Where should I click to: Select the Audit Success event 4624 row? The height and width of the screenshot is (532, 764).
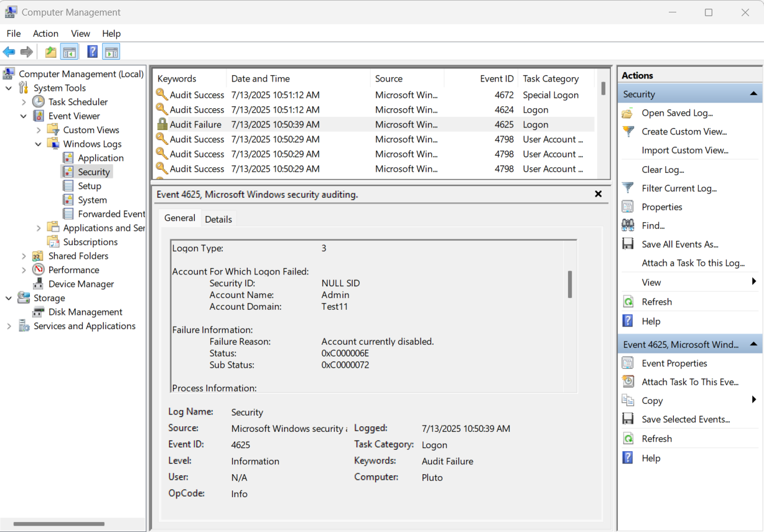(x=373, y=110)
